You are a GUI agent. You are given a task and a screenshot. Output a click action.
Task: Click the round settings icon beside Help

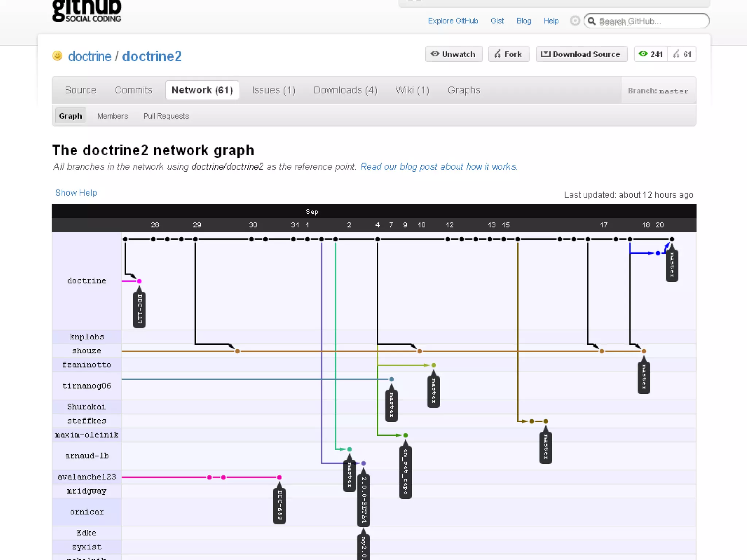(x=575, y=21)
